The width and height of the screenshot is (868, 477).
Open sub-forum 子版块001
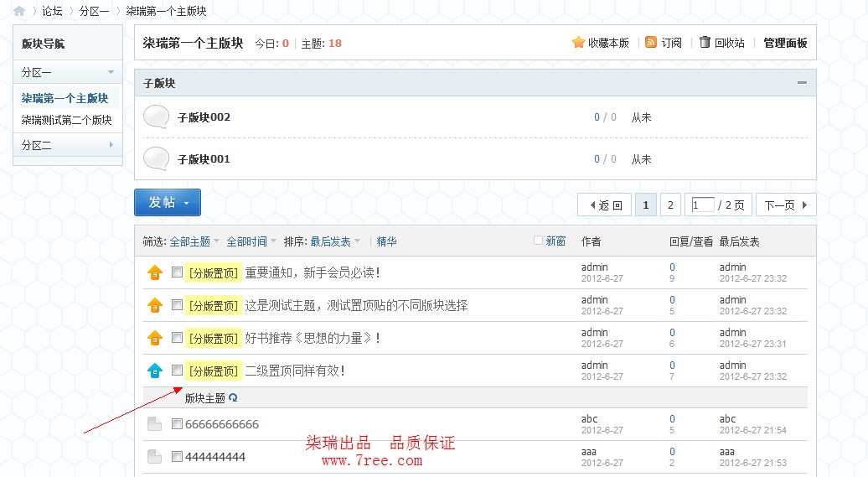204,159
